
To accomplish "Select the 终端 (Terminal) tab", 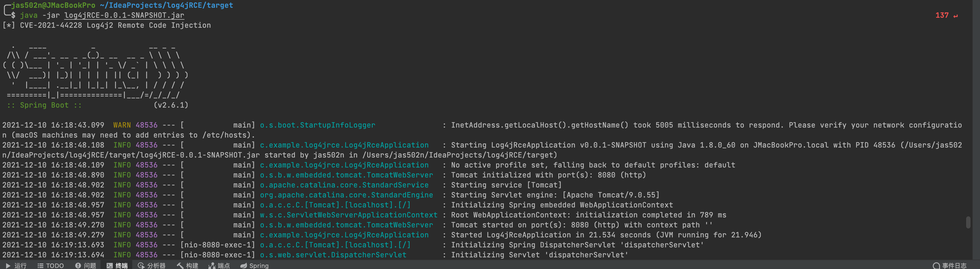I will click(117, 265).
